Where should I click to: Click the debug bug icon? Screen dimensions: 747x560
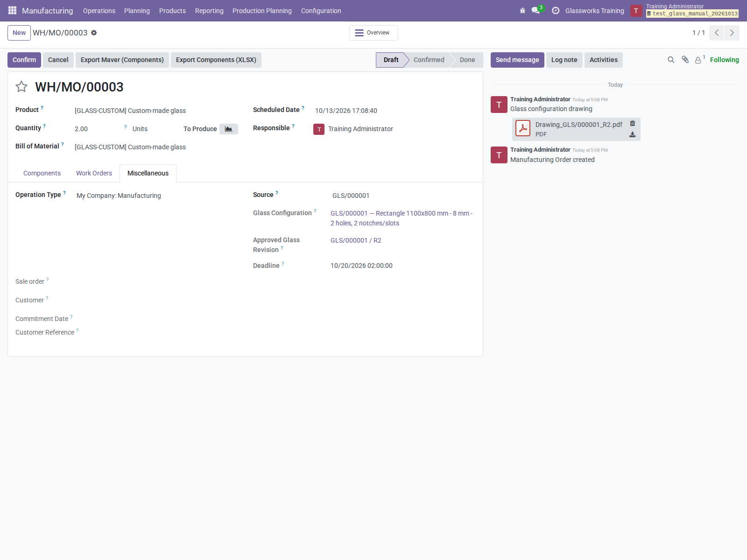pyautogui.click(x=522, y=11)
